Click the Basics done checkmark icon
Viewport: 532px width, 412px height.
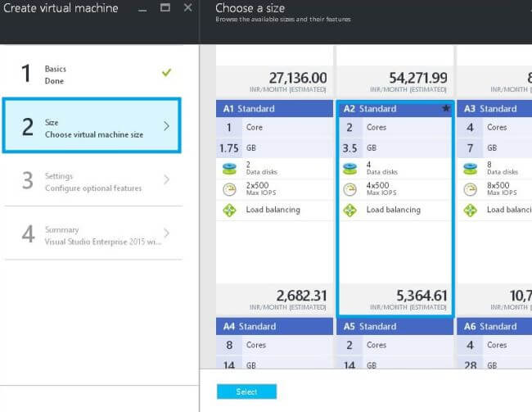tap(167, 72)
